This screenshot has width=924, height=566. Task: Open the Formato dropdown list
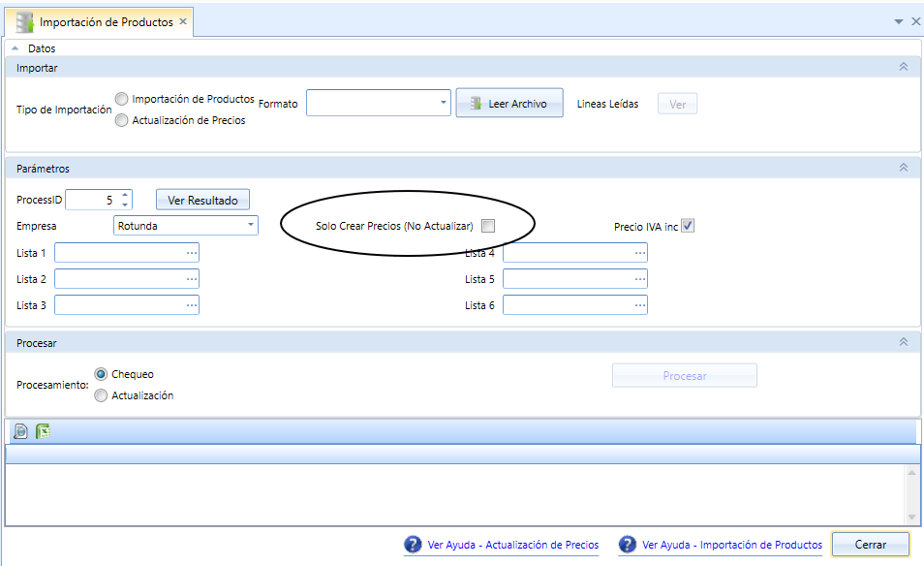point(444,103)
